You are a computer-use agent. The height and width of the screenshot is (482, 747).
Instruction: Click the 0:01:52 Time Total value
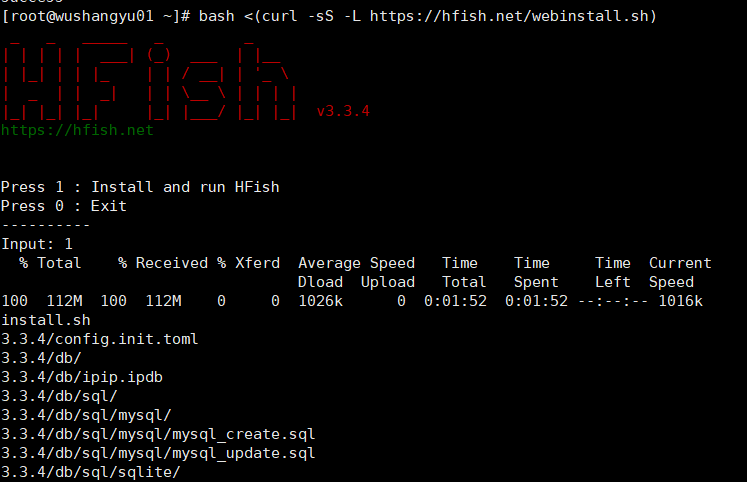(455, 301)
